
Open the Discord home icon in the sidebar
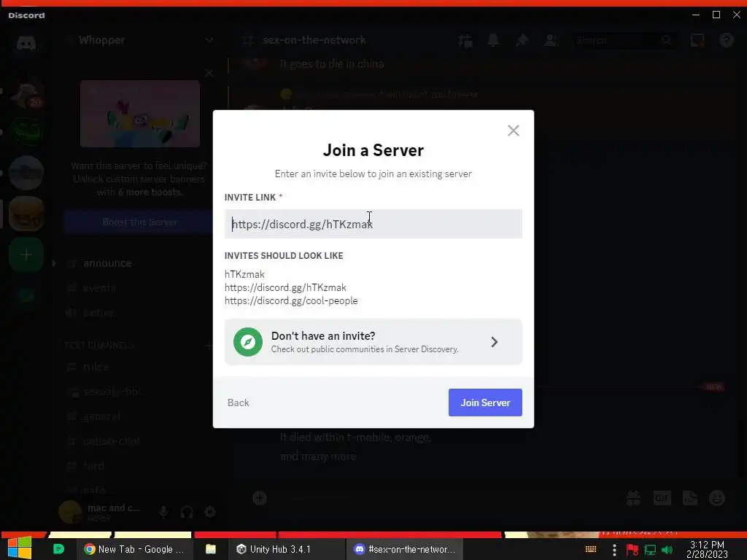[26, 43]
